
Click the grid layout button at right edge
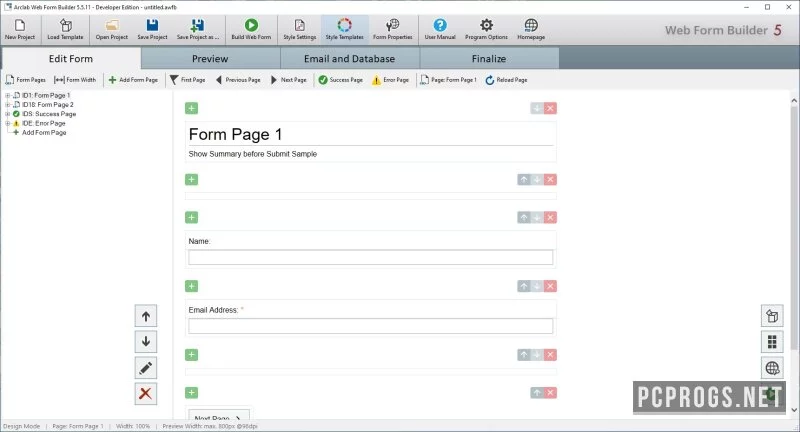click(772, 342)
